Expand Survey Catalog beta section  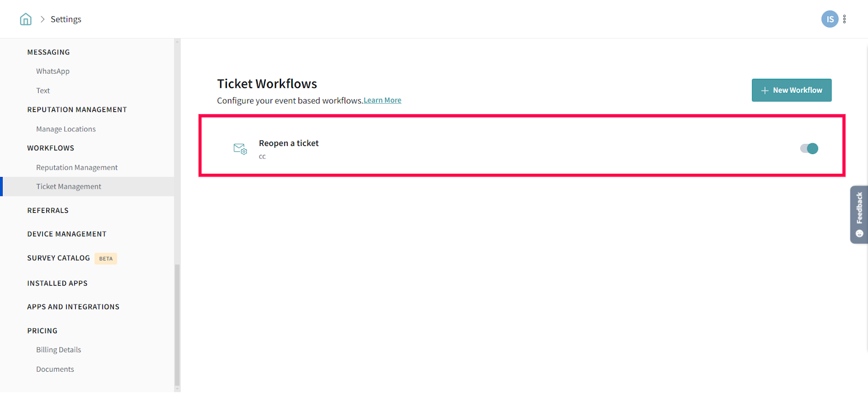[59, 258]
